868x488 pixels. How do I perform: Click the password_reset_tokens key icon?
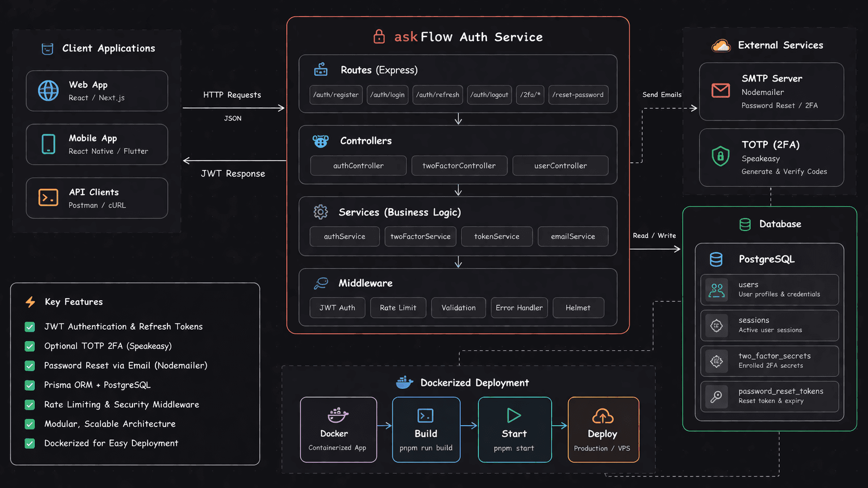(717, 397)
